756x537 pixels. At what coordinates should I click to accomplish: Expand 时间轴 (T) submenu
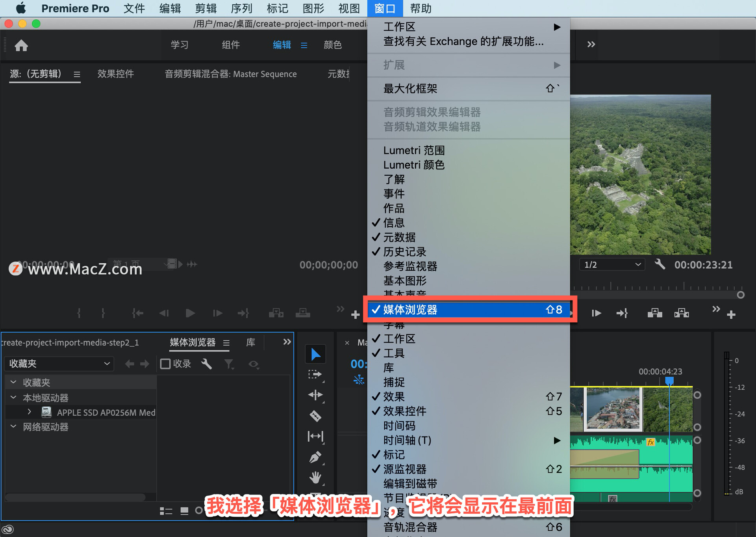469,440
